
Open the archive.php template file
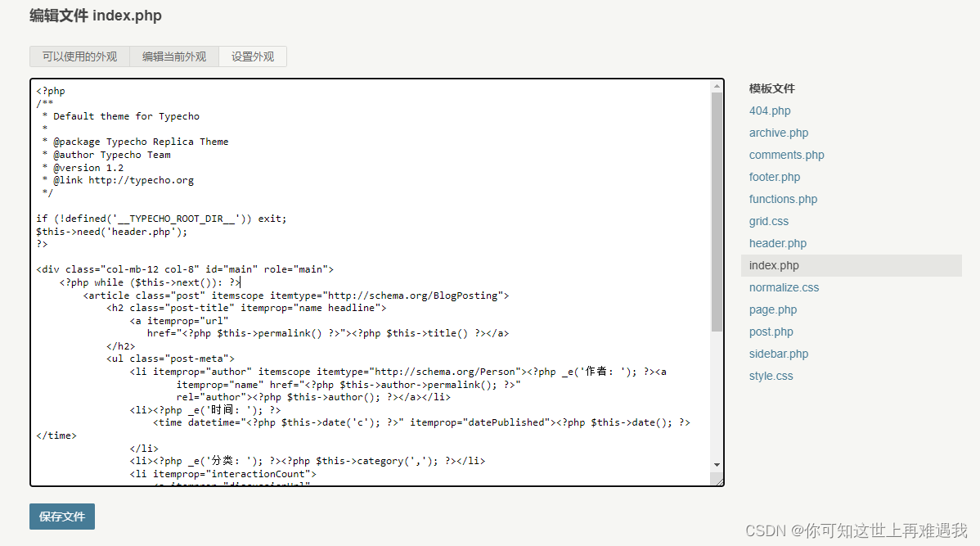[x=778, y=132]
